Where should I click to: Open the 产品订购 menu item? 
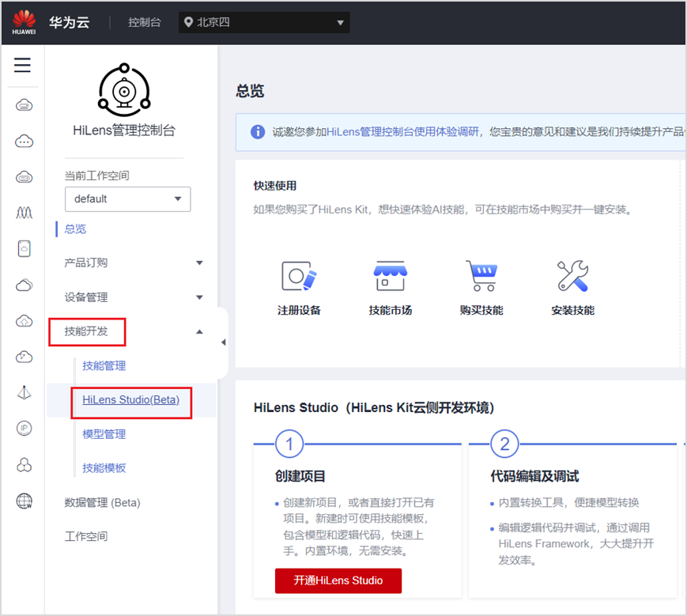coord(86,263)
